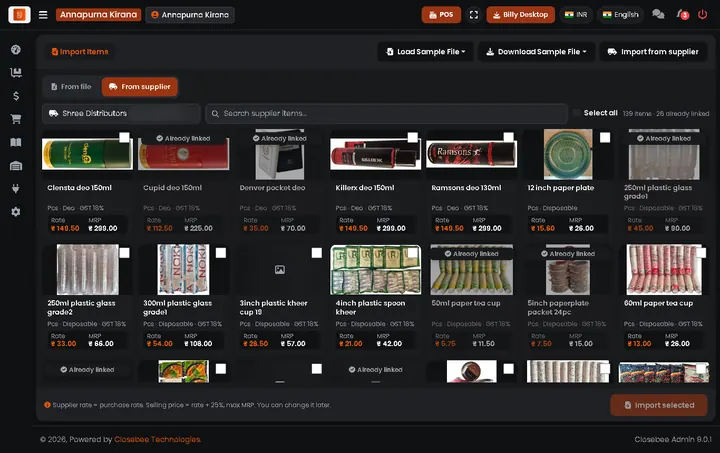
Task: Open the Closebee Technologies link
Action: 158,439
